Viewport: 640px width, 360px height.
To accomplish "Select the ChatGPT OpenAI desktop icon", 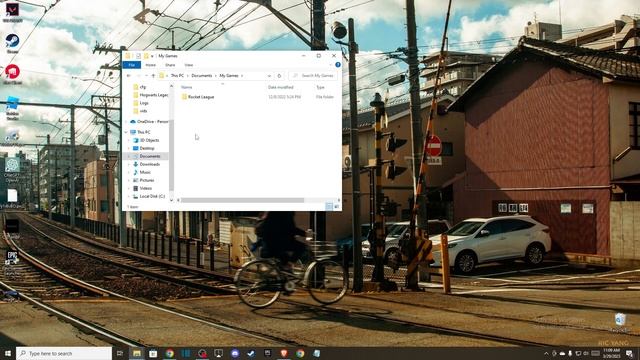I will 12,169.
